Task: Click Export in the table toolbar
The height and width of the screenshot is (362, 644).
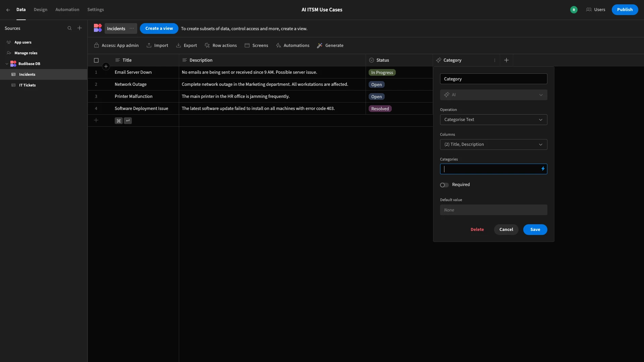Action: [x=186, y=45]
